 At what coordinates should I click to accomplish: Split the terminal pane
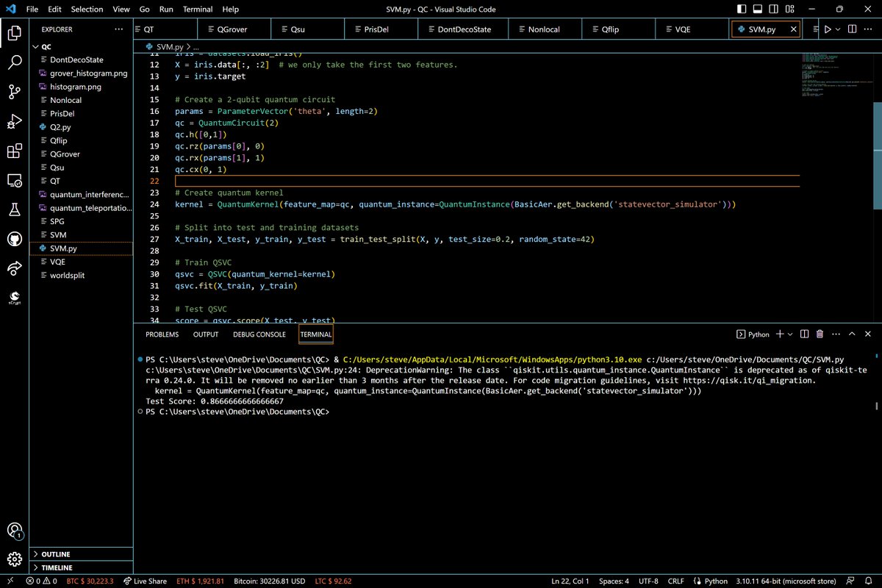coord(805,334)
